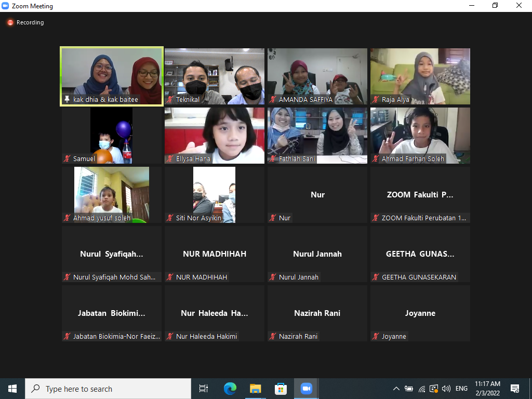Select the NUR MADHIHAH participant tile
532x399 pixels.
[215, 254]
